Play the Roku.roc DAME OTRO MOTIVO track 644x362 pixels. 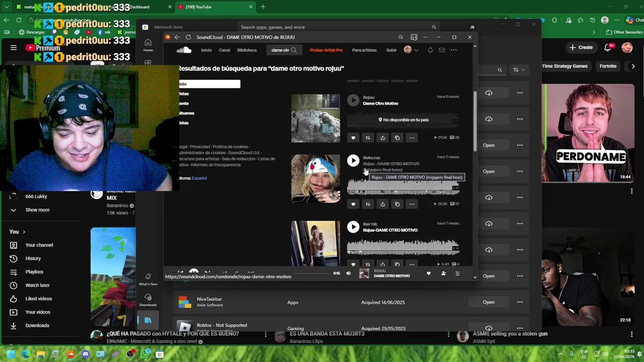pos(353,160)
